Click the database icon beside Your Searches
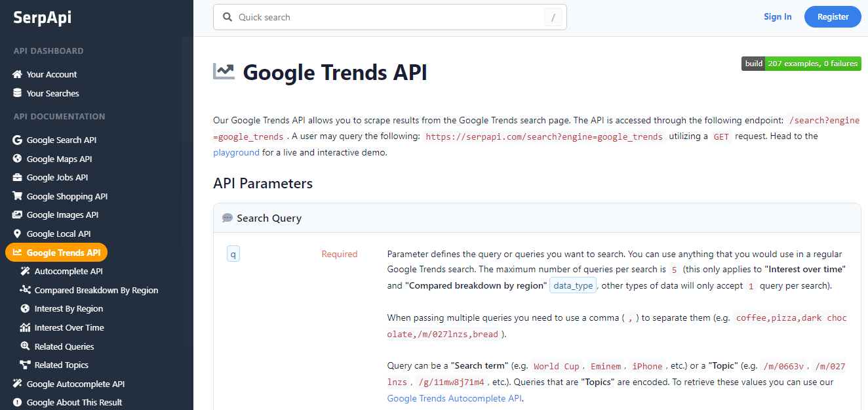Image resolution: width=868 pixels, height=410 pixels. click(18, 93)
